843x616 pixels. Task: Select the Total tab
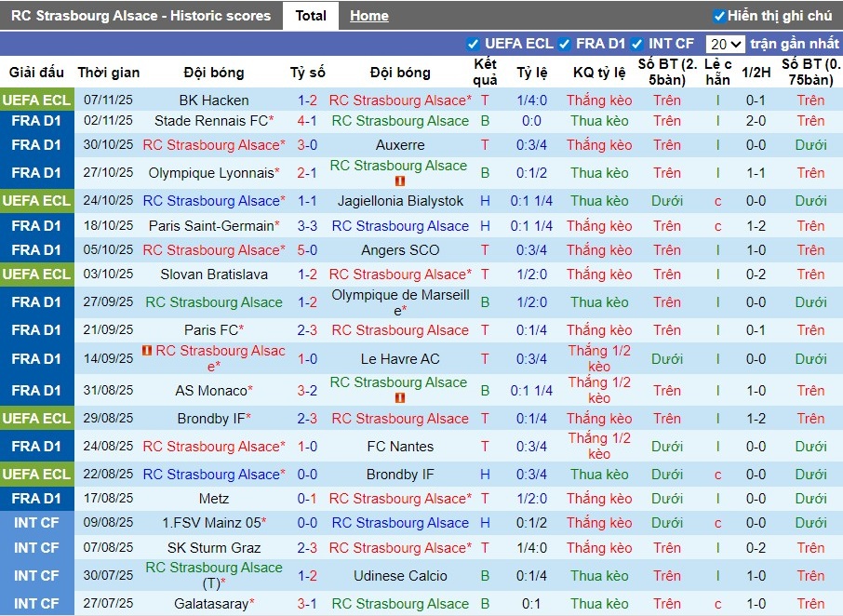(x=310, y=15)
